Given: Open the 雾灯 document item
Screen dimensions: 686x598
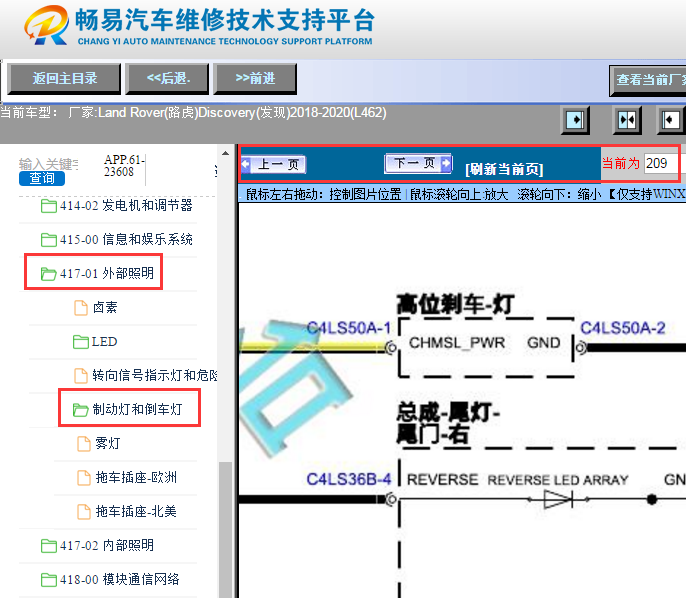Looking at the screenshot, I should (x=107, y=443).
